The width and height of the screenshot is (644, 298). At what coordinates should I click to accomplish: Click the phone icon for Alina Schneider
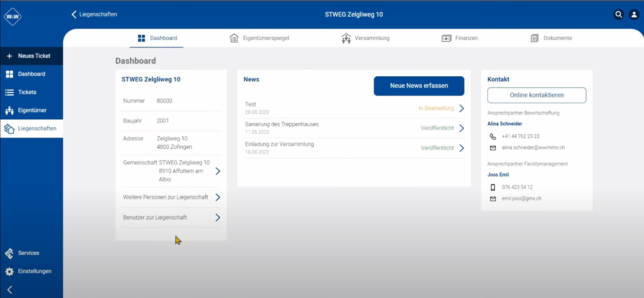(493, 137)
